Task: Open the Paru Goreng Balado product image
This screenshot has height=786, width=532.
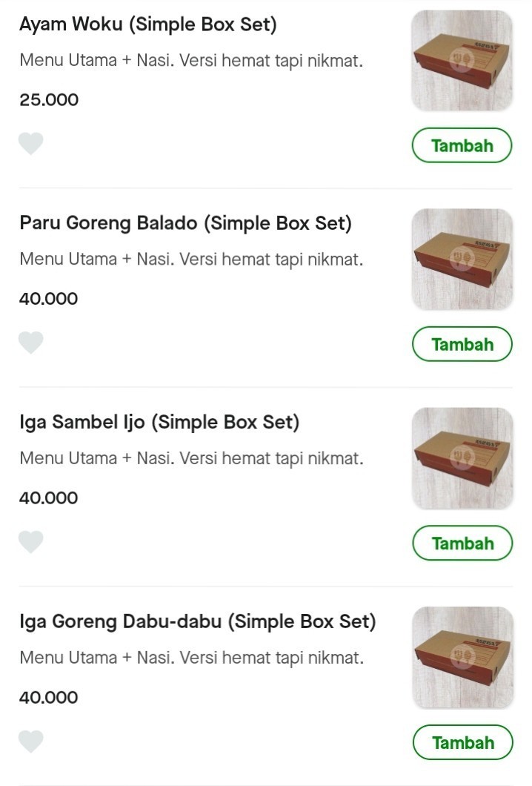Action: (x=462, y=258)
